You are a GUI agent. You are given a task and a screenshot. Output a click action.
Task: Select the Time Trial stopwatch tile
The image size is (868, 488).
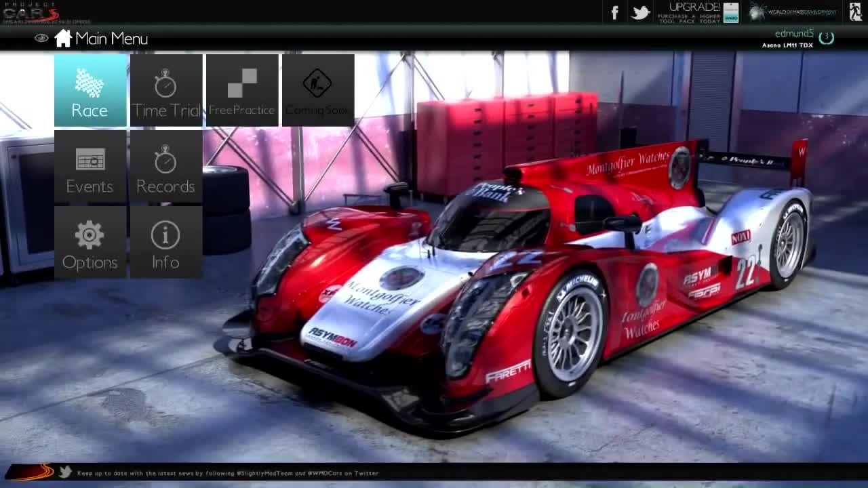coord(166,90)
